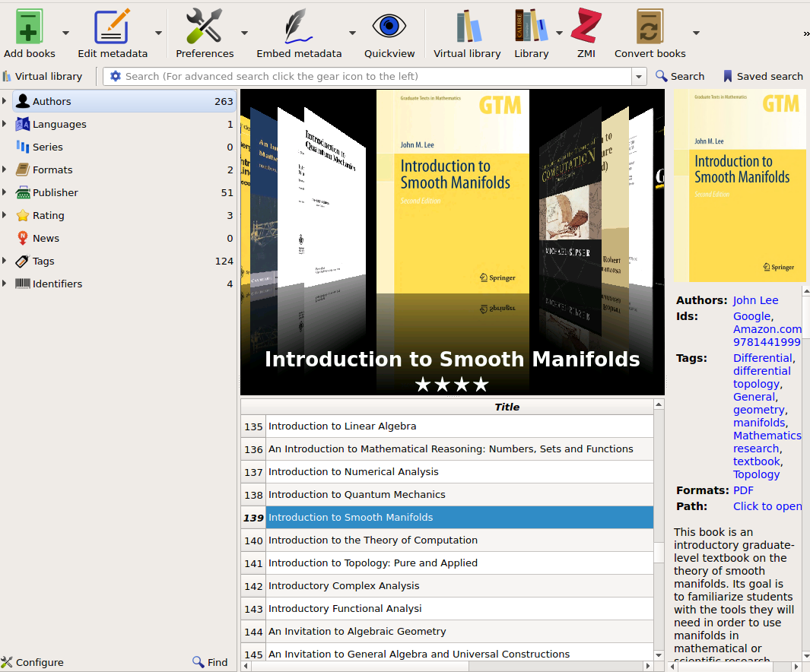Launch the ZMI plugin icon

pyautogui.click(x=586, y=25)
